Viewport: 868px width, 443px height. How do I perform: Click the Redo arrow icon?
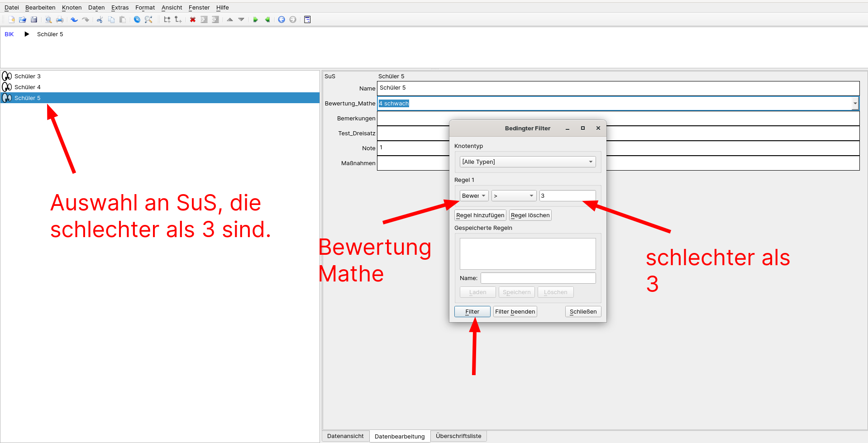(86, 19)
